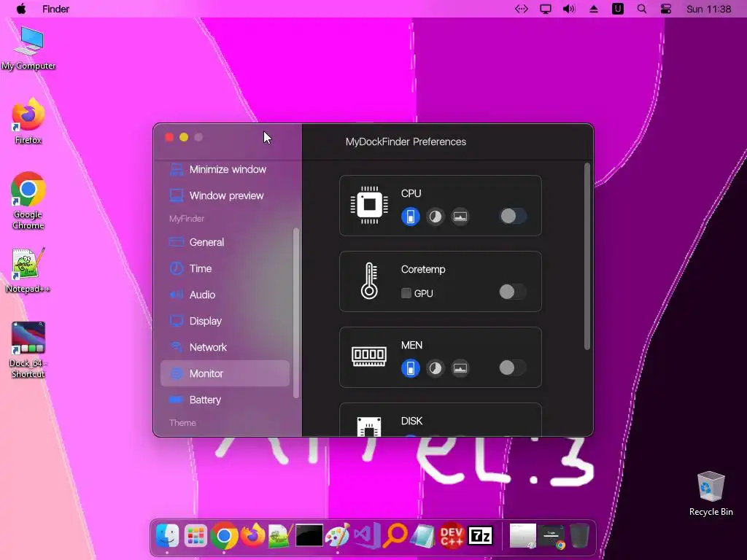Viewport: 747px width, 560px height.
Task: Click the white minimized window thumbnail in dock
Action: pyautogui.click(x=522, y=536)
